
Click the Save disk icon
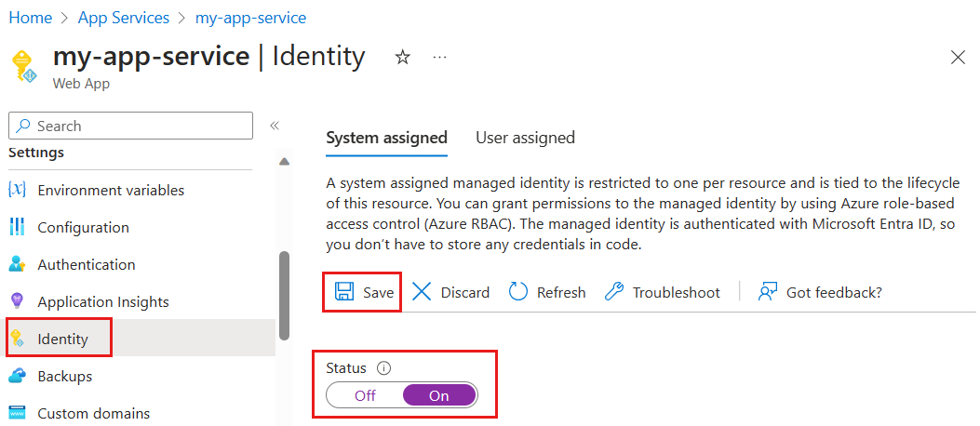pos(343,292)
